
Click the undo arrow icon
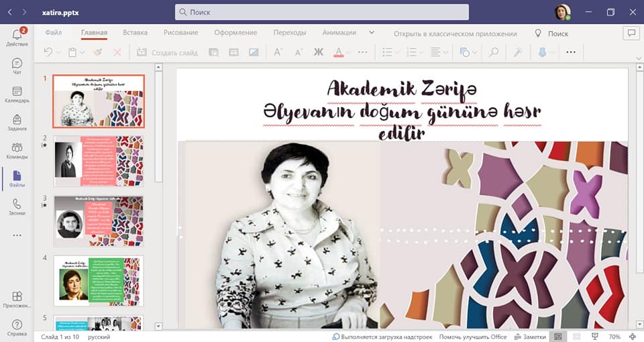tap(48, 52)
